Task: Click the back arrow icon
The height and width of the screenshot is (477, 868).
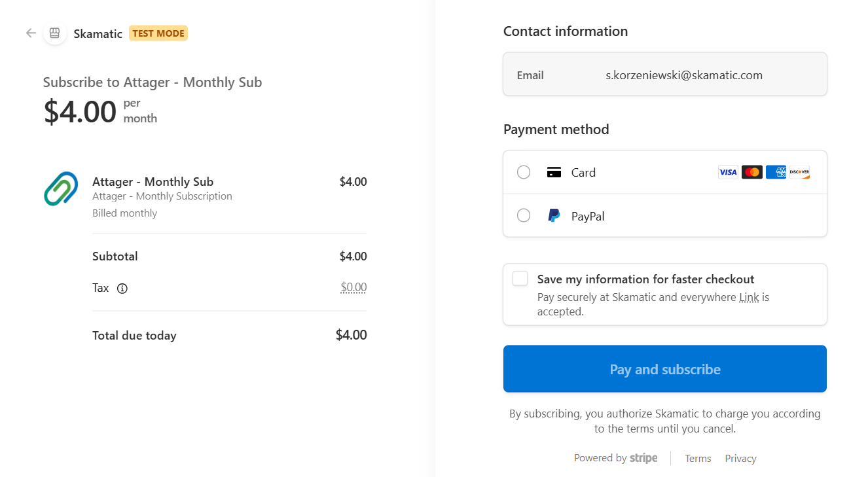Action: point(30,33)
